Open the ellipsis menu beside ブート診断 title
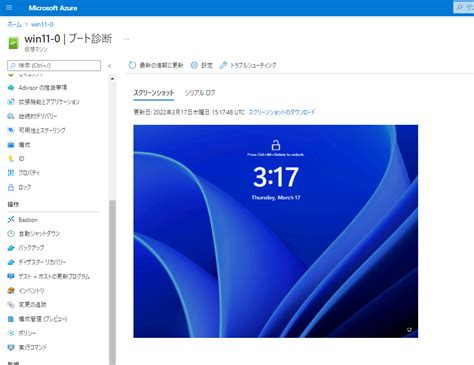 (126, 39)
